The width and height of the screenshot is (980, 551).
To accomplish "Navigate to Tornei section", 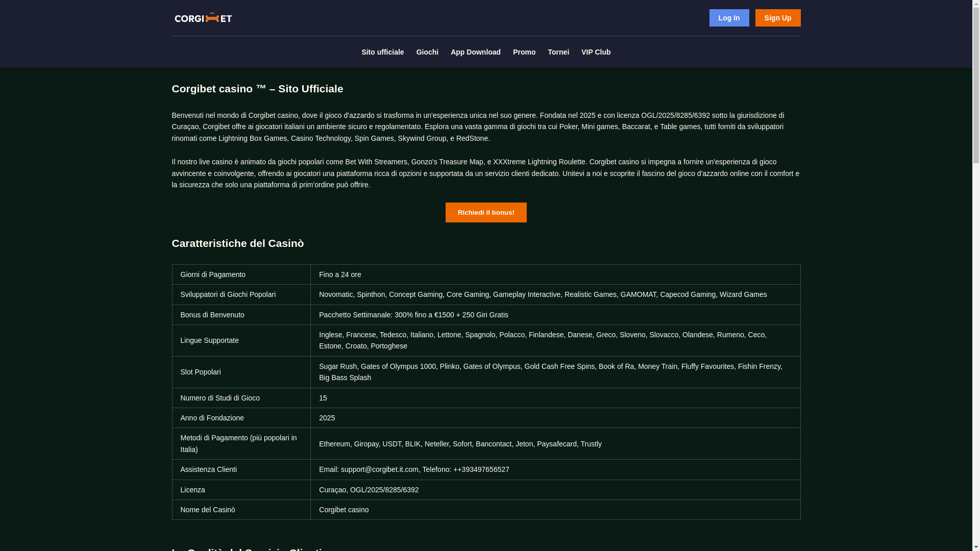I will tap(558, 52).
